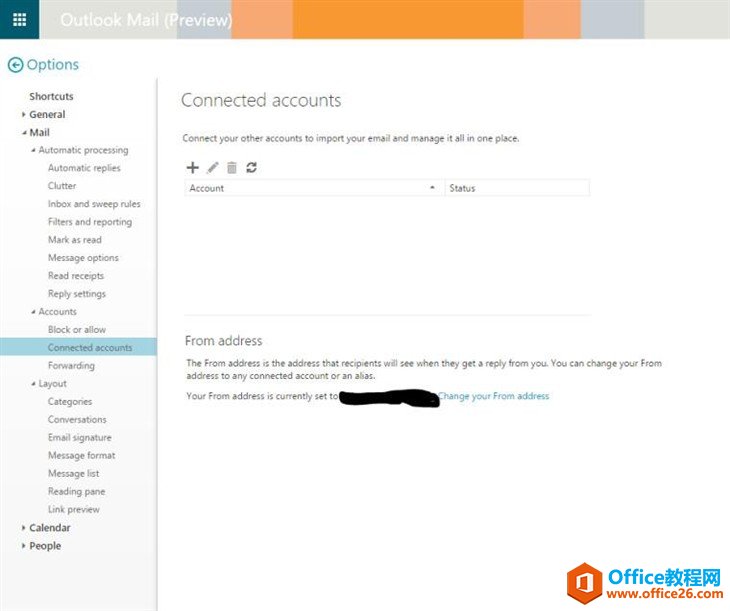Open Reply settings
730x611 pixels.
77,294
